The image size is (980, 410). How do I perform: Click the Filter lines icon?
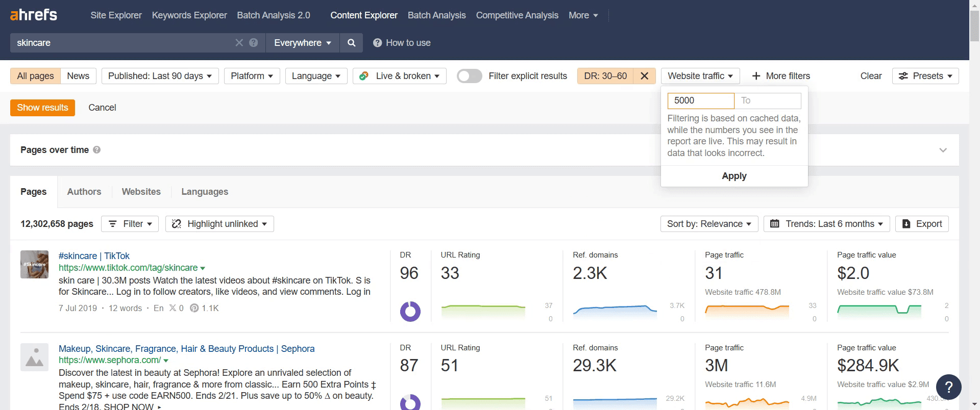tap(113, 224)
